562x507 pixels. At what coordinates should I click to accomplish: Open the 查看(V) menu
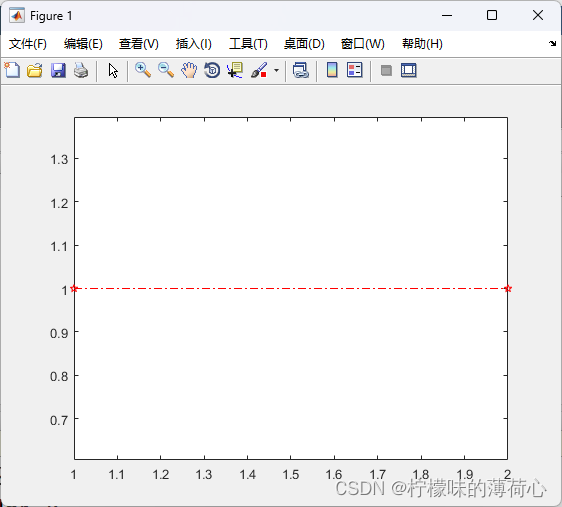pyautogui.click(x=139, y=44)
